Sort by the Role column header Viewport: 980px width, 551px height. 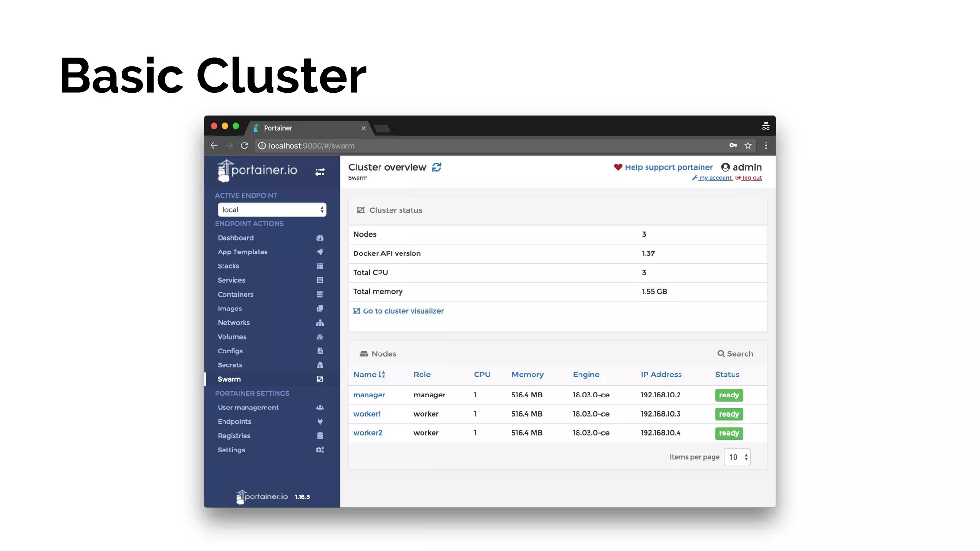point(422,375)
